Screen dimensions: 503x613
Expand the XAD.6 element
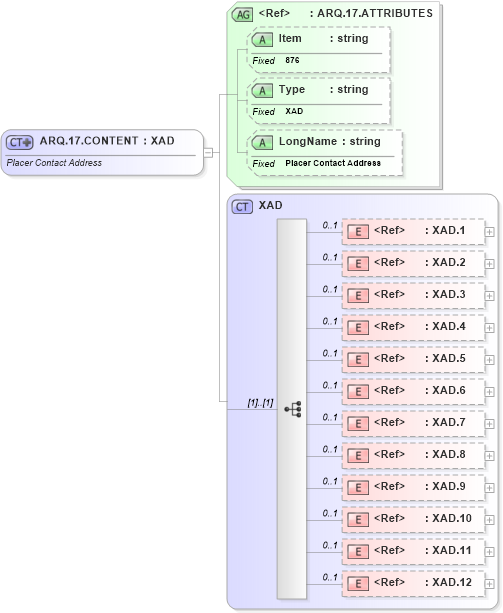[x=489, y=392]
